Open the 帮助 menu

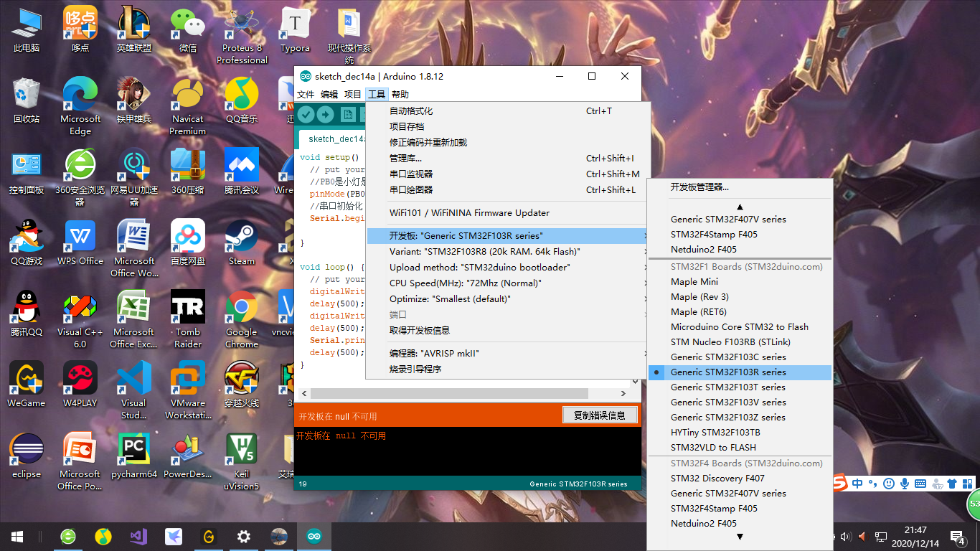400,95
